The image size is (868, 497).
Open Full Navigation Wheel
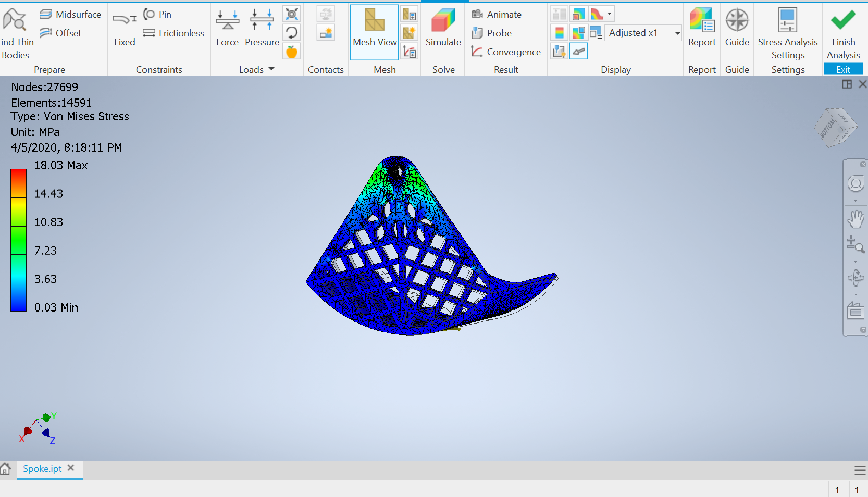[855, 183]
